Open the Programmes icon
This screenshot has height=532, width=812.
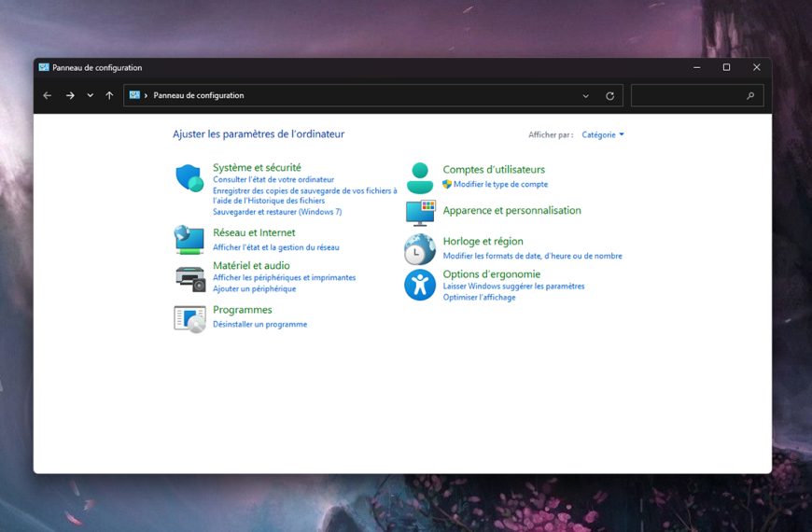tap(189, 318)
